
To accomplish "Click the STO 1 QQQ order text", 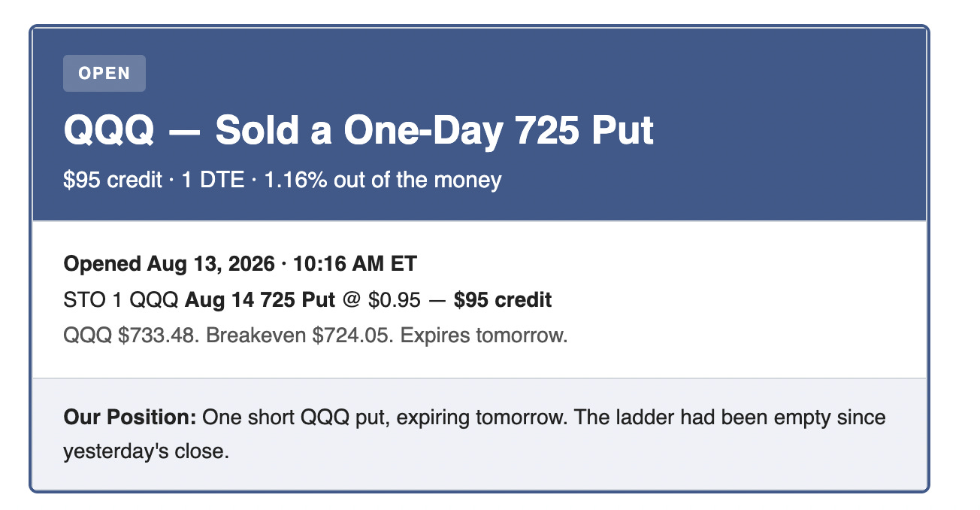I will [121, 300].
